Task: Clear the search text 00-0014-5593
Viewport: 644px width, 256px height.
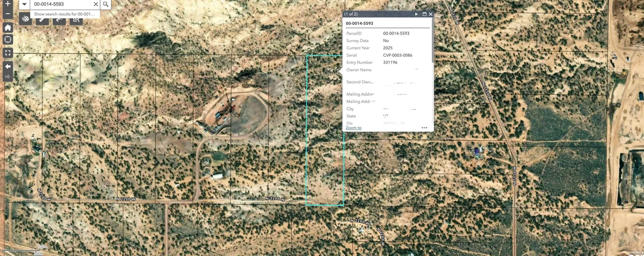Action: pyautogui.click(x=96, y=4)
